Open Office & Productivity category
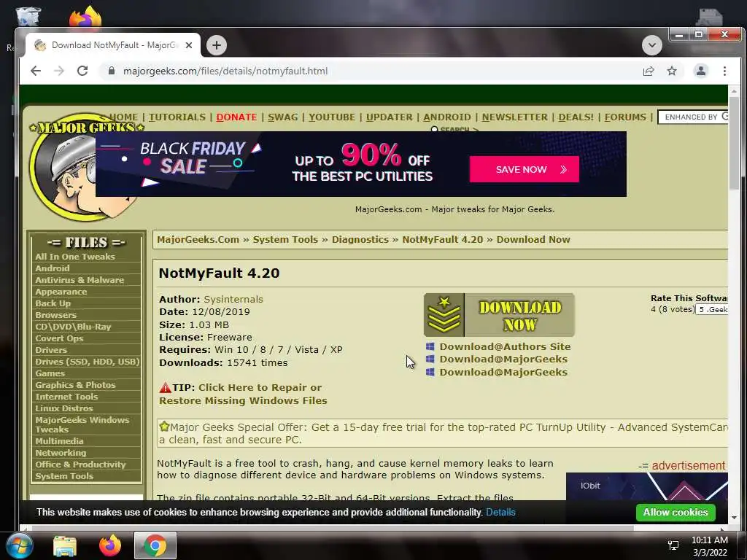 tap(80, 464)
